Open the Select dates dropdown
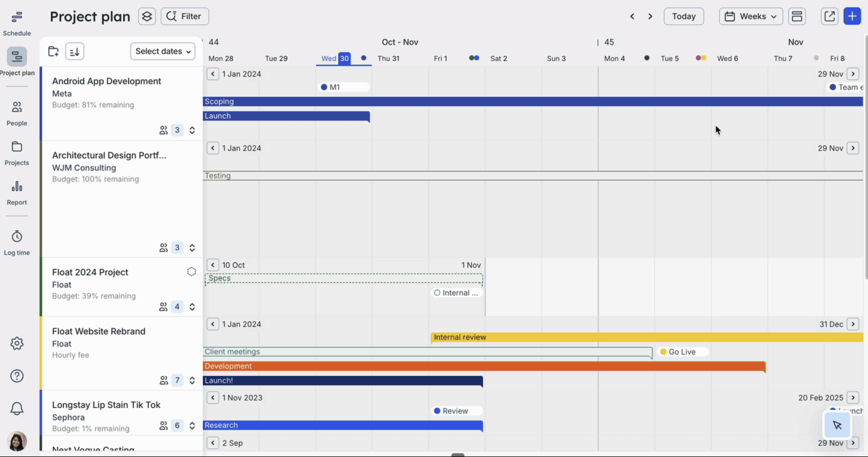Viewport: 868px width, 457px height. click(x=163, y=51)
